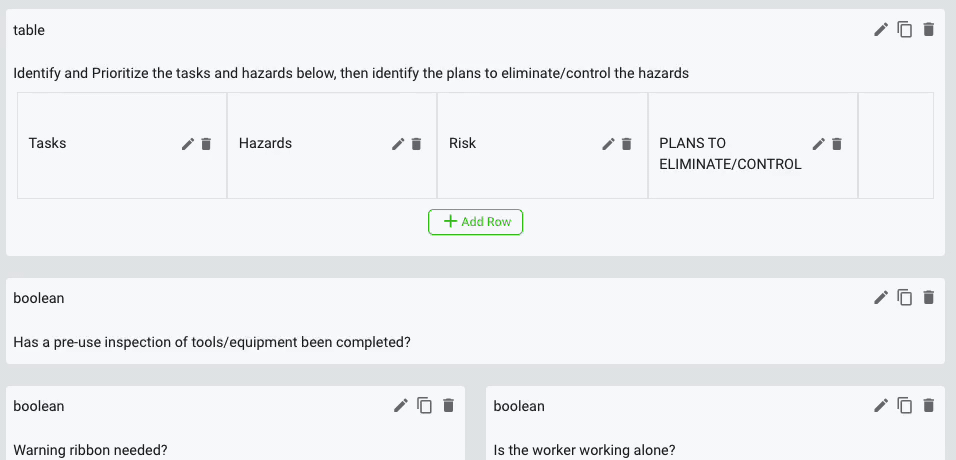Duplicate the Warning ribbon needed question

click(425, 405)
